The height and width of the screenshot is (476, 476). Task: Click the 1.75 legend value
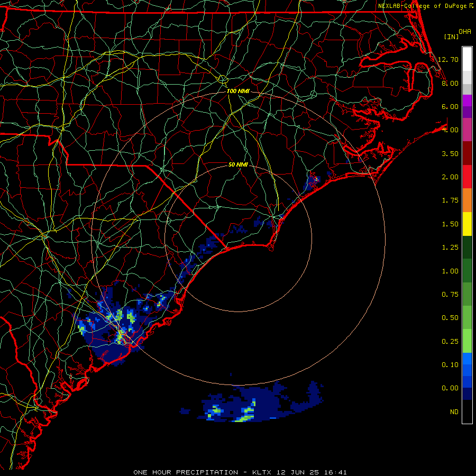[x=450, y=200]
